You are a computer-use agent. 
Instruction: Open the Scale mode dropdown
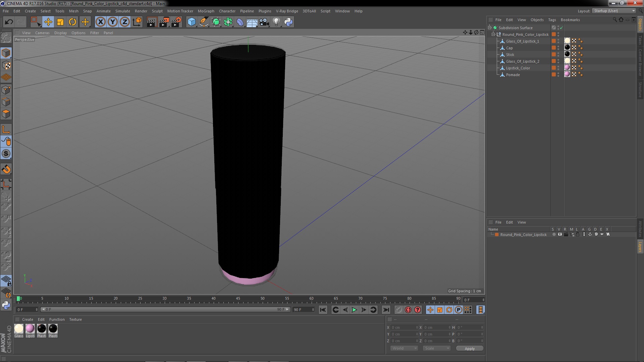436,348
